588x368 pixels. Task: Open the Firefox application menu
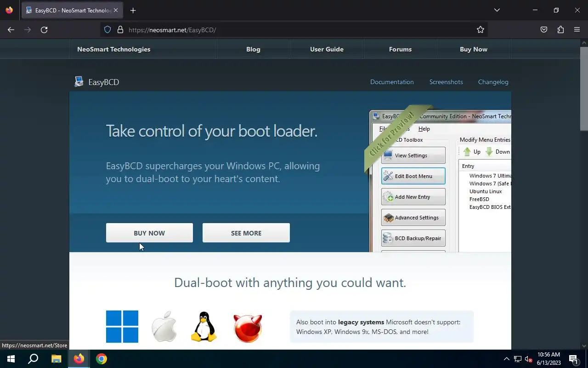(x=577, y=29)
